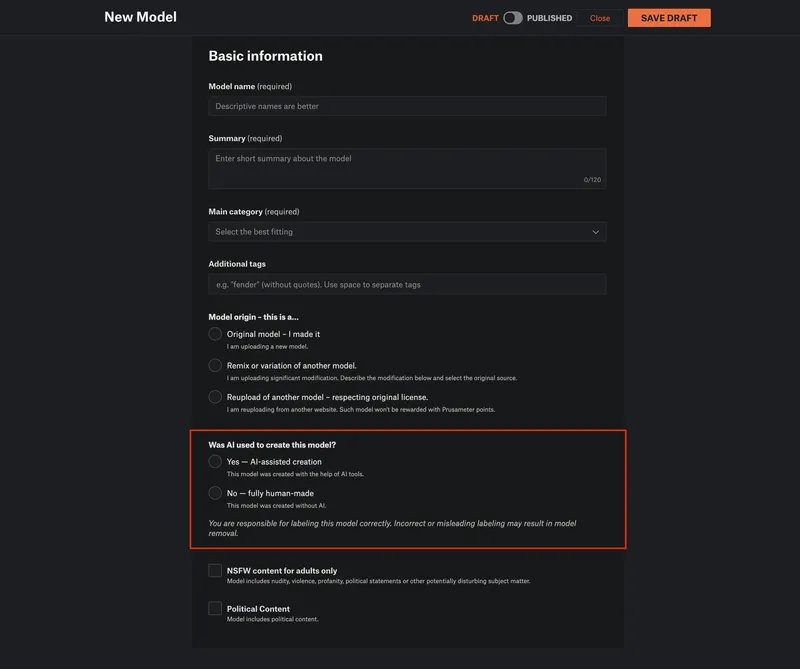Image resolution: width=800 pixels, height=669 pixels.
Task: Click the SAVE DRAFT button
Action: 669,18
